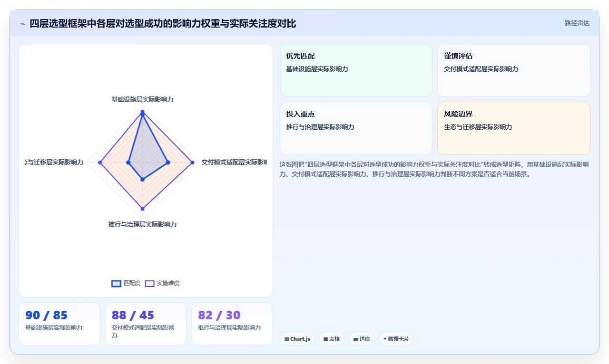Select the 数据卡片 tag
The image size is (609, 364).
pos(396,339)
